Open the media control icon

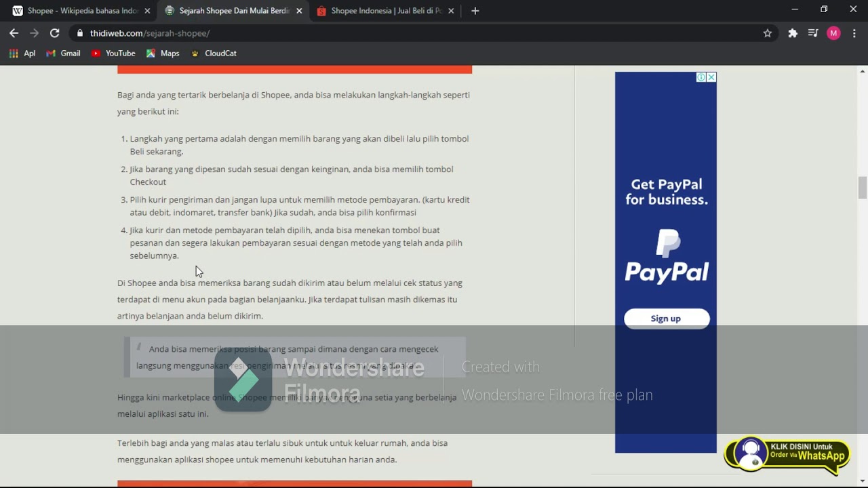[x=813, y=33]
